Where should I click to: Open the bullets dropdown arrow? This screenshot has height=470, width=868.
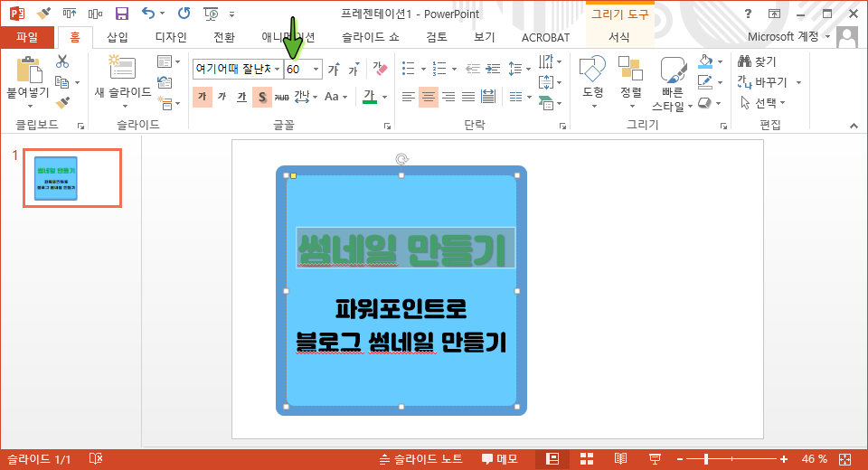pyautogui.click(x=423, y=70)
